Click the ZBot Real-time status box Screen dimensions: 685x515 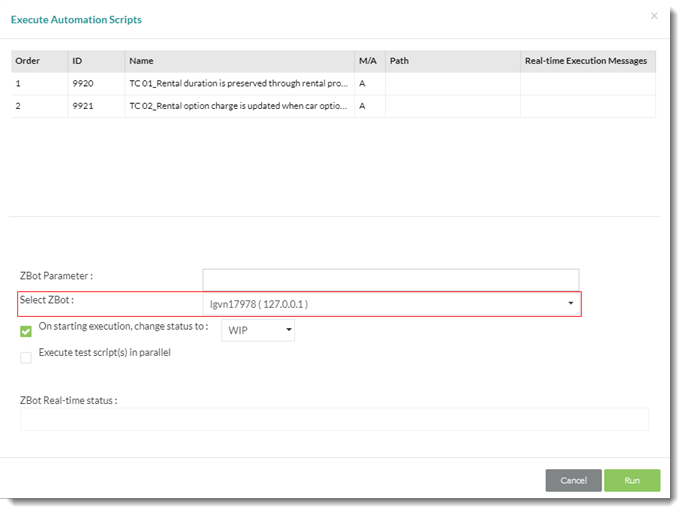[334, 419]
